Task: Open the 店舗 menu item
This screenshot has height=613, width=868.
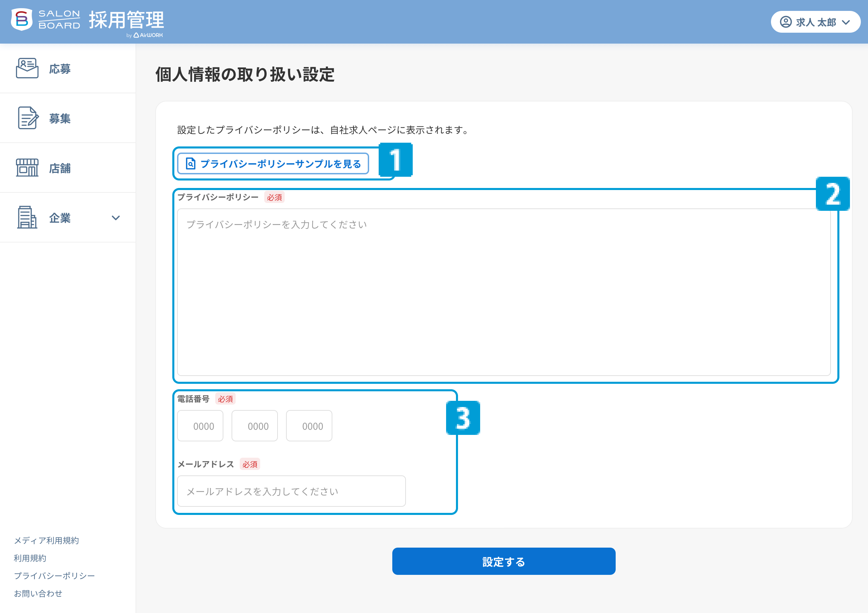Action: [68, 168]
